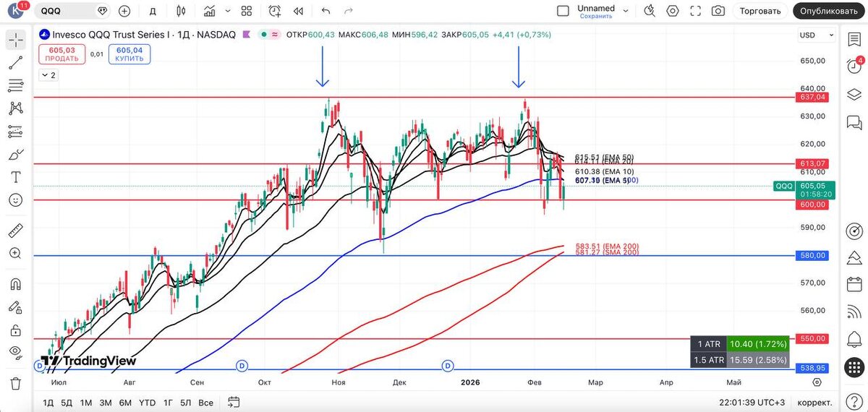The image size is (868, 412).
Task: Open the go to date calendar icon
Action: (233, 402)
